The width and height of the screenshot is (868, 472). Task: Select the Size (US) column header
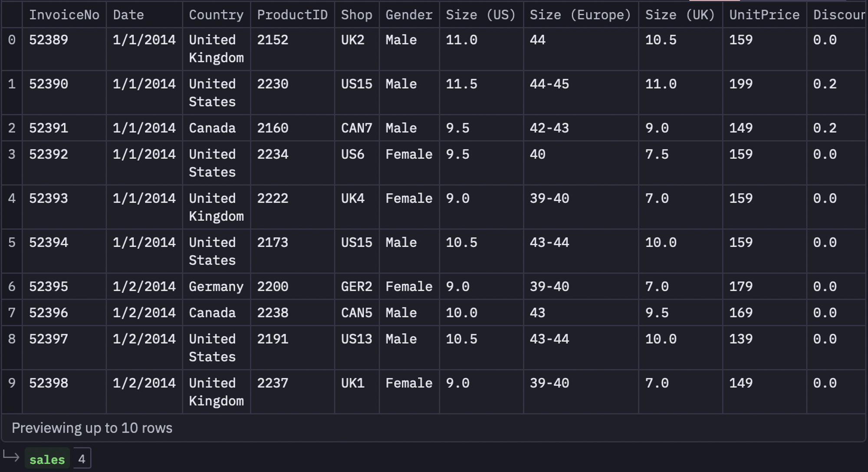[x=480, y=15]
